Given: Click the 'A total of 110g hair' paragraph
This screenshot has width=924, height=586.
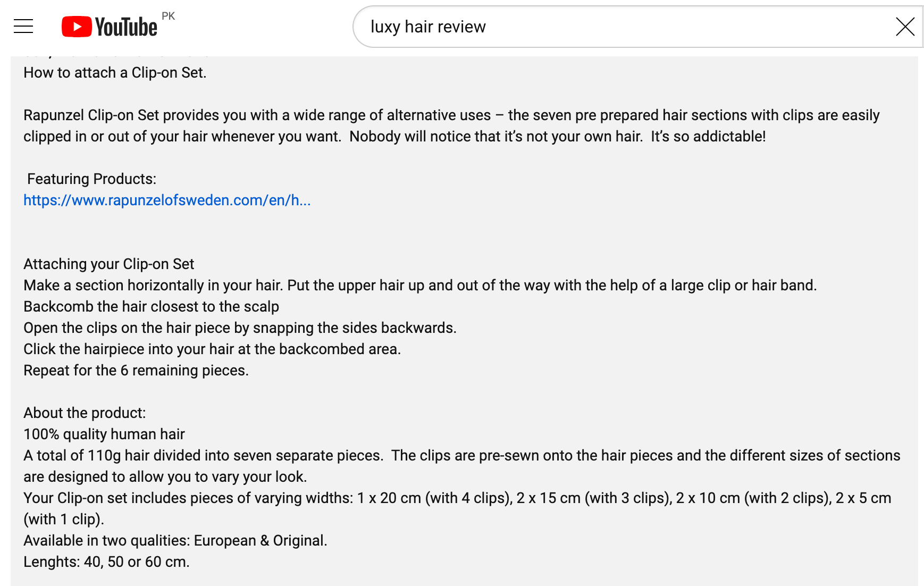Looking at the screenshot, I should (x=461, y=466).
